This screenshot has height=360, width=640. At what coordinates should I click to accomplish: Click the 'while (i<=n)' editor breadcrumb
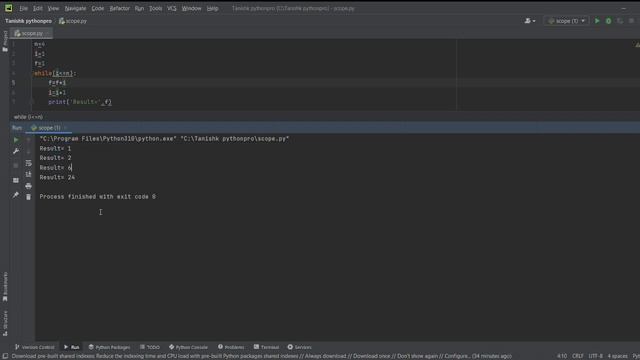pyautogui.click(x=28, y=117)
